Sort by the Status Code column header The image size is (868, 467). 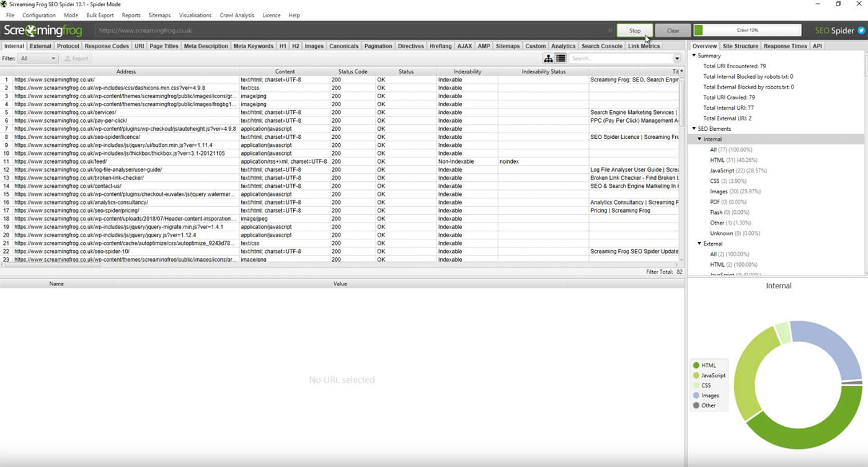pos(353,71)
